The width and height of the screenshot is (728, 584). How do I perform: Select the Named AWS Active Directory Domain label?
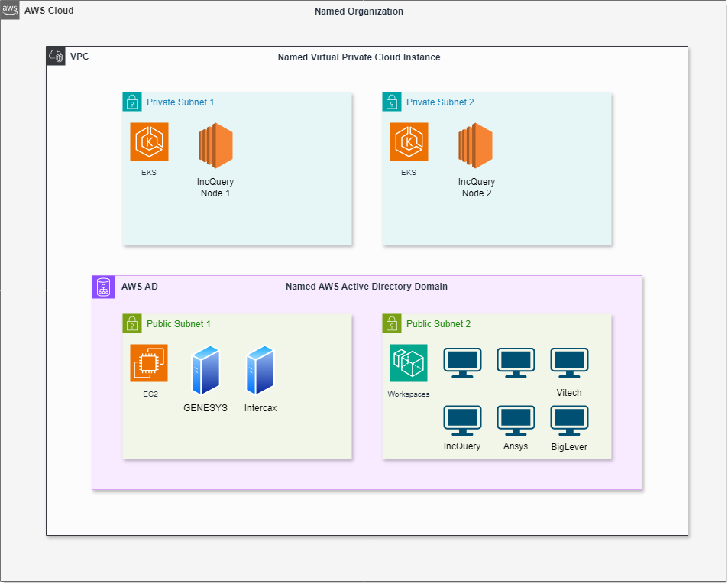pyautogui.click(x=367, y=287)
